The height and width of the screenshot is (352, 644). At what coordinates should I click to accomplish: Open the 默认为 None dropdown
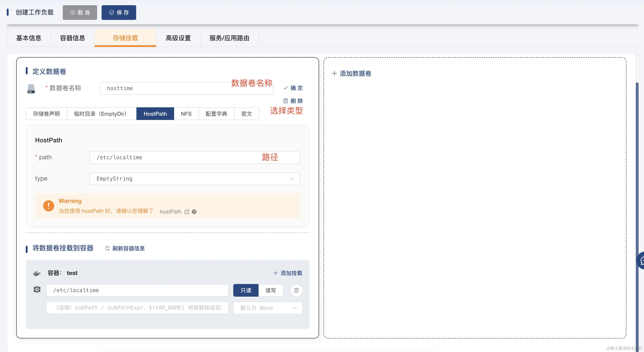point(268,308)
